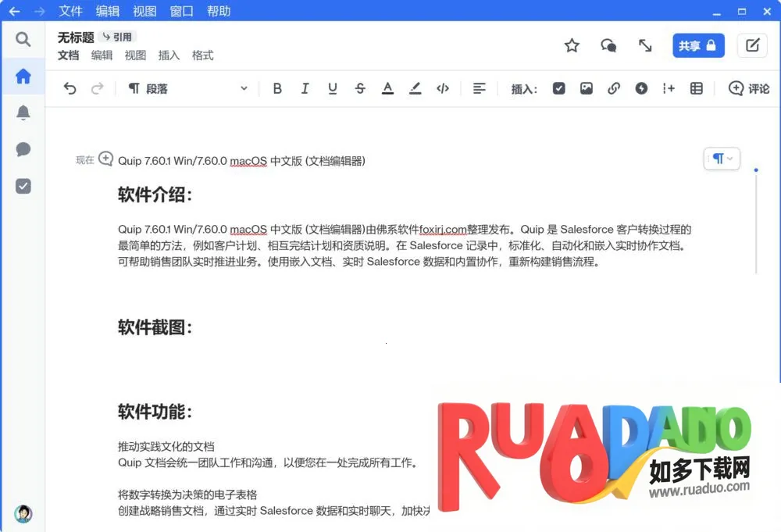
Task: Expand the 段落 paragraph style dropdown
Action: pos(187,88)
